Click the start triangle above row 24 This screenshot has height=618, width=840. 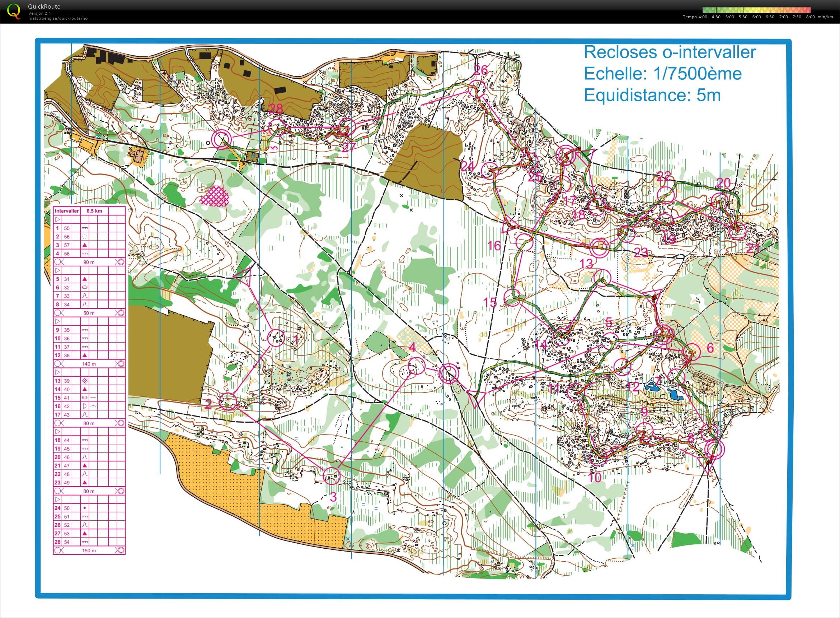click(57, 499)
